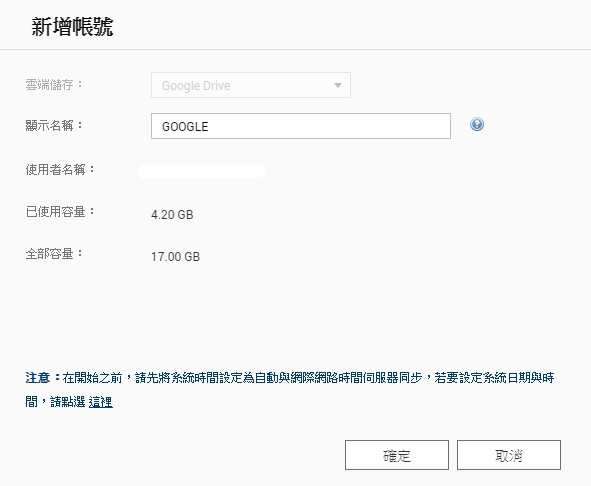Open the 這裡 link to set system time
This screenshot has height=486, width=591.
tap(101, 402)
